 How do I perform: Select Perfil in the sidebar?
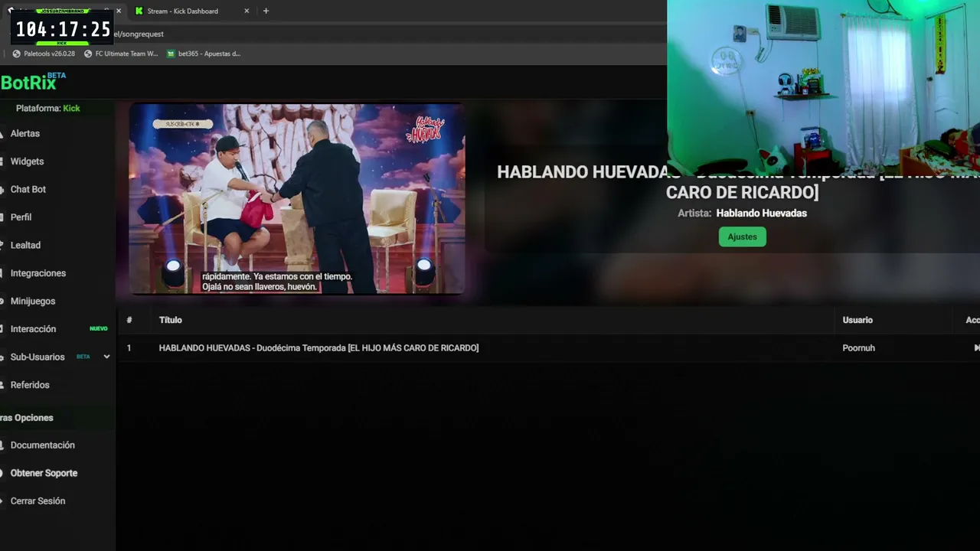21,217
